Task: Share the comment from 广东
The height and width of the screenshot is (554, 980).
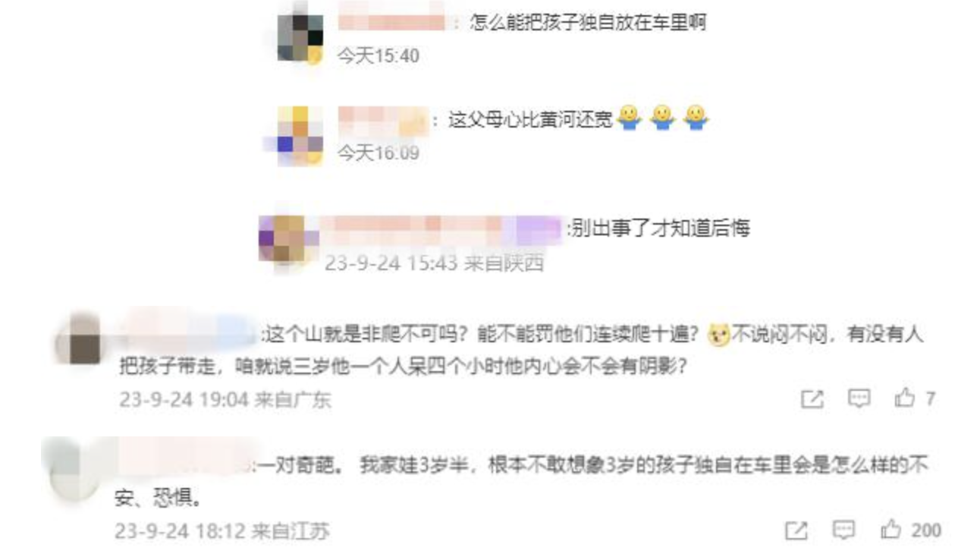Action: [x=812, y=398]
